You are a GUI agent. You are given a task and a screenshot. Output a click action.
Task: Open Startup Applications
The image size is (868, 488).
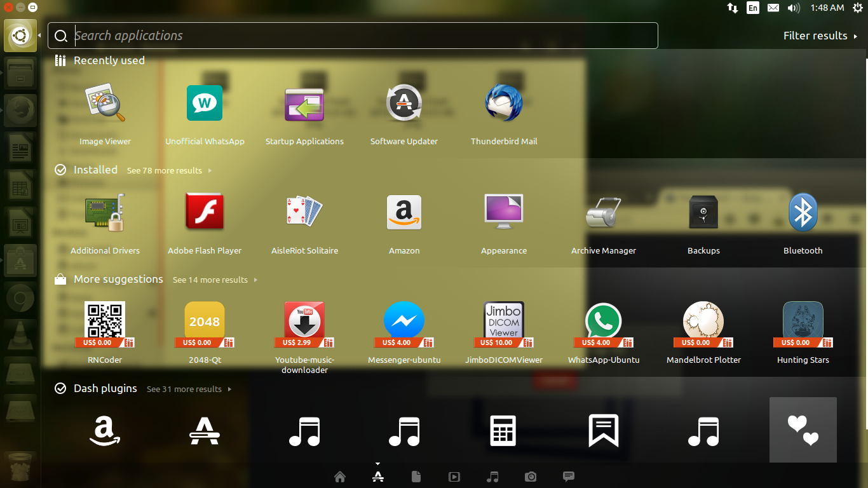point(304,114)
